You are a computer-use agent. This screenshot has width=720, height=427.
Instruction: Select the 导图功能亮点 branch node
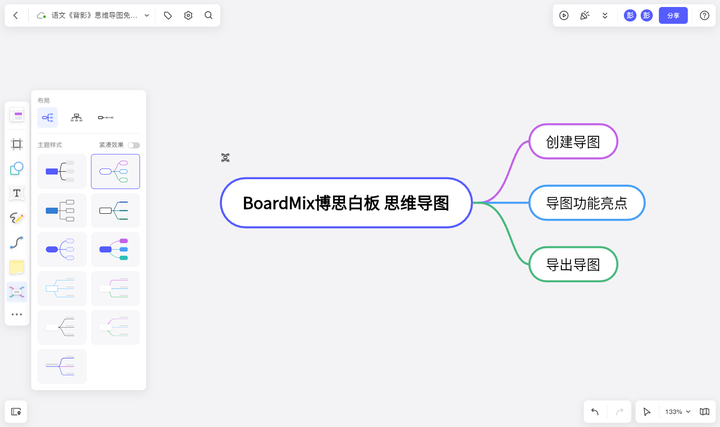click(587, 203)
